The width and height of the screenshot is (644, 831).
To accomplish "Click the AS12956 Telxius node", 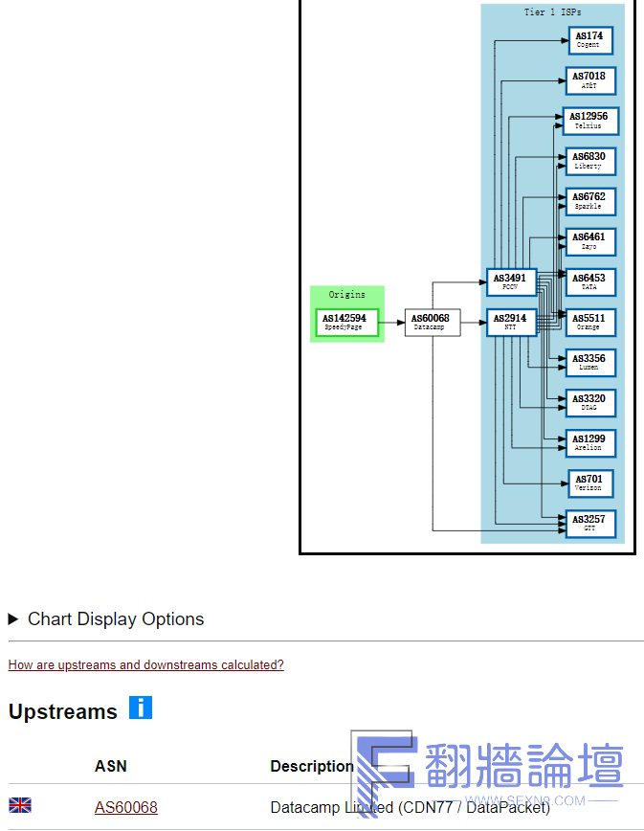I will (x=588, y=122).
